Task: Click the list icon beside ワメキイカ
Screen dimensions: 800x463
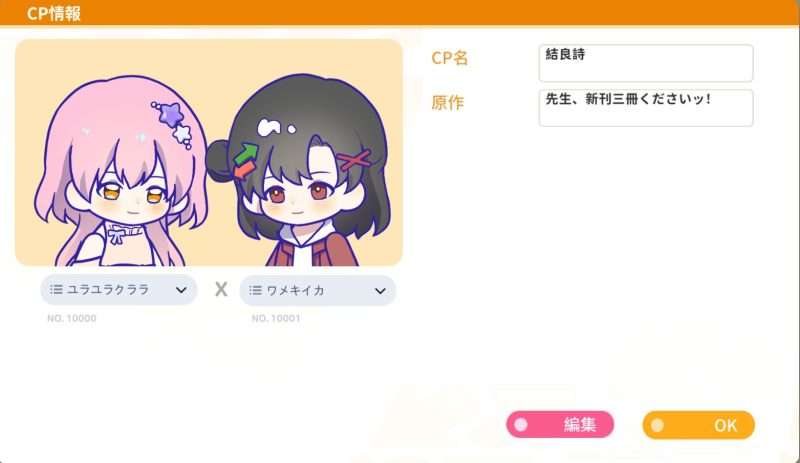Action: point(255,290)
